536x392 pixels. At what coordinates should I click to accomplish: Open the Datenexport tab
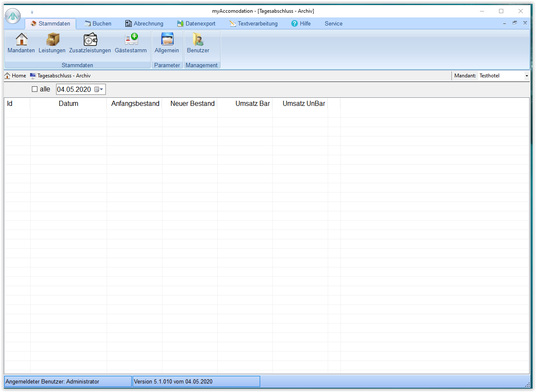pos(196,24)
